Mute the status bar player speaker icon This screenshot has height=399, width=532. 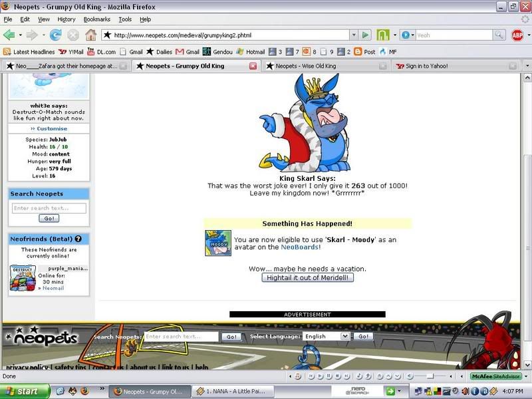coord(410,376)
